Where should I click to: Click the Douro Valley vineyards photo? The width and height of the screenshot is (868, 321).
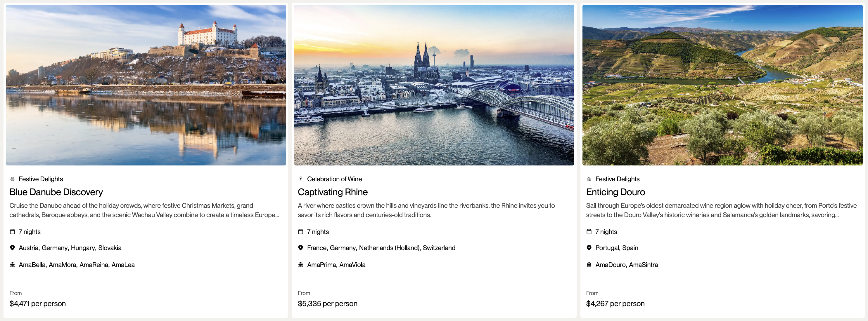tap(722, 85)
